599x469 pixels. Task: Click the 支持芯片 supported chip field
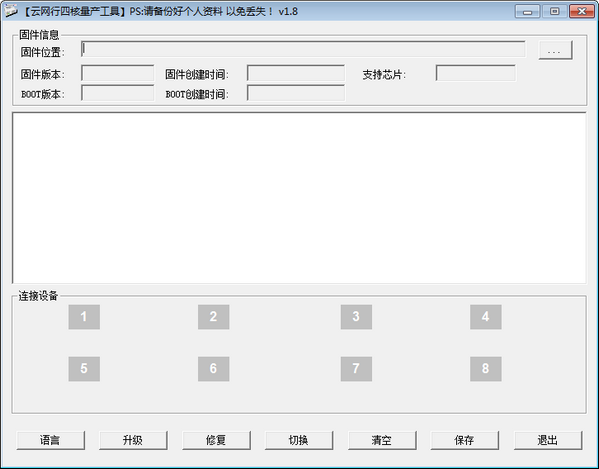click(476, 73)
